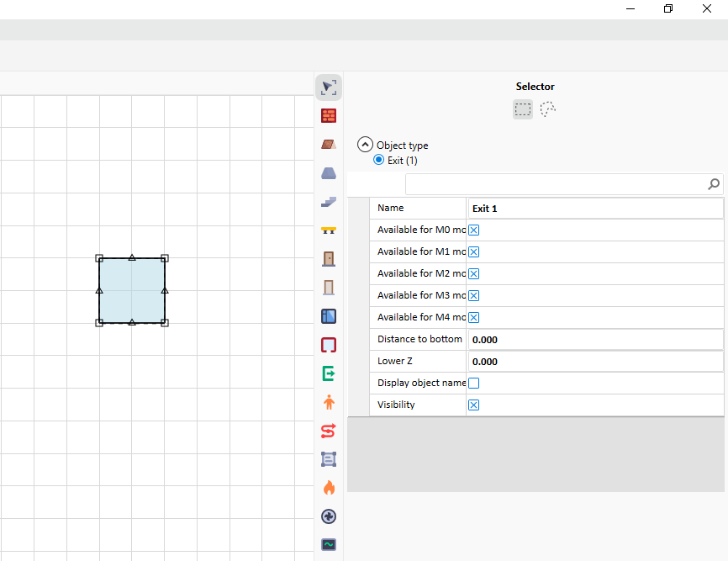Toggle the Visibility checkbox
The width and height of the screenshot is (728, 561).
(x=474, y=405)
